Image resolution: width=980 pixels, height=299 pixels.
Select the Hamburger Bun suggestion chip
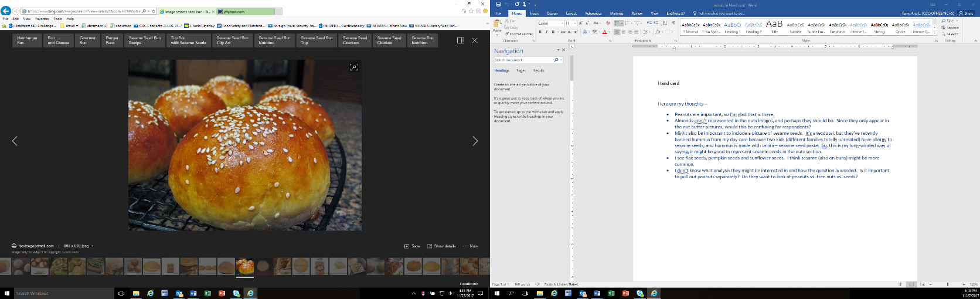[28, 40]
